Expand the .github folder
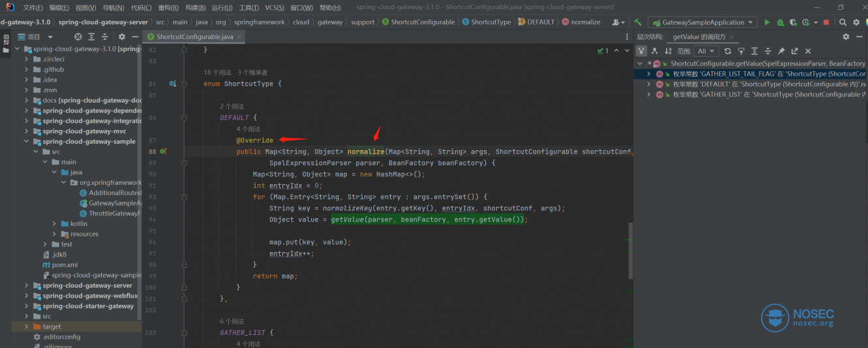This screenshot has width=868, height=348. pos(27,69)
